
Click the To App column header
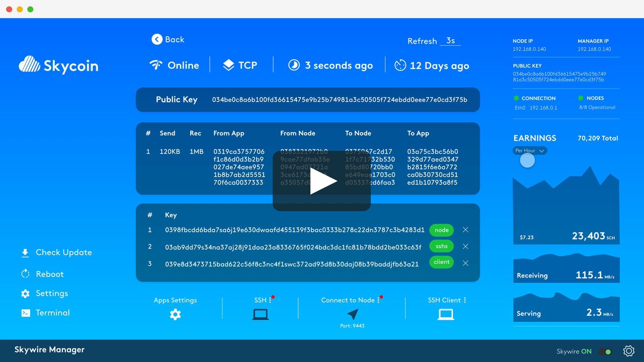pyautogui.click(x=418, y=133)
